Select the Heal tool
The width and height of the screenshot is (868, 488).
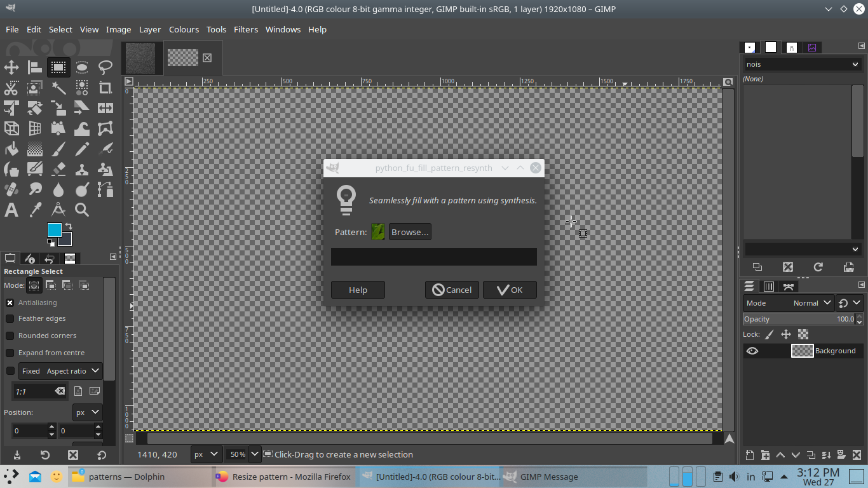(x=11, y=189)
